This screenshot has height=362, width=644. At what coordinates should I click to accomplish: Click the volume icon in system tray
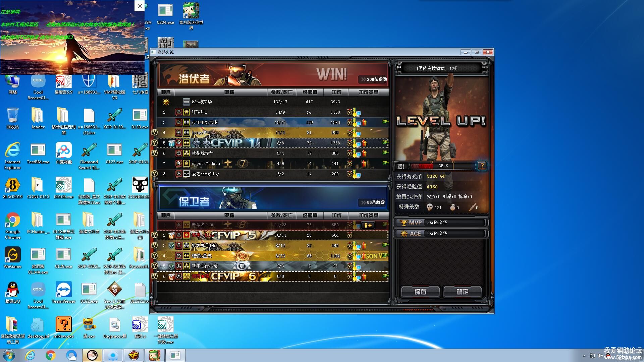point(600,356)
